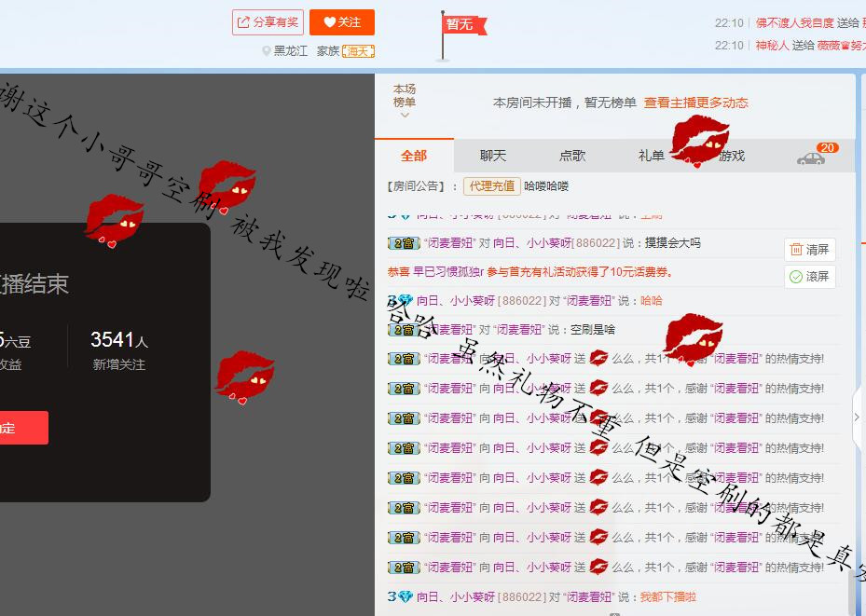Open the 佛不渡人我自度 user in the gift ticker

pos(795,22)
